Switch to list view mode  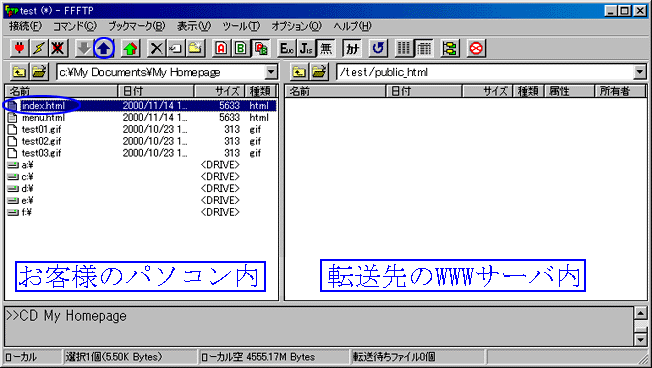(404, 49)
